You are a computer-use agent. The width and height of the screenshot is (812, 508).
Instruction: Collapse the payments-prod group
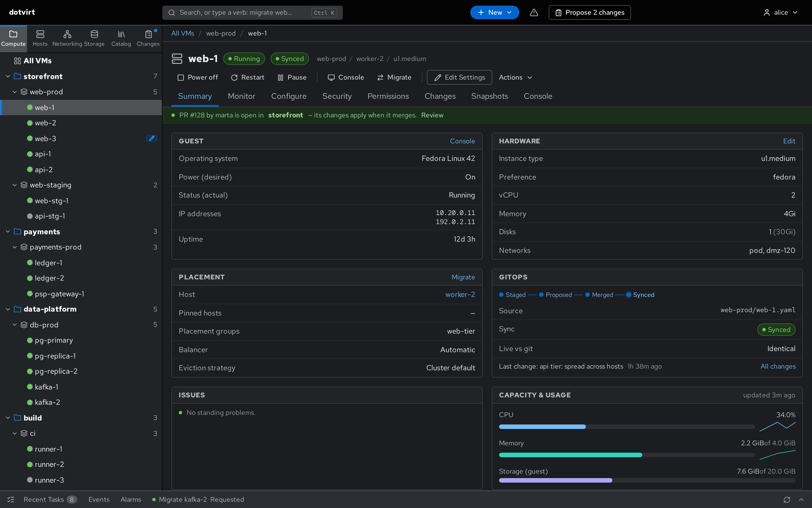click(14, 247)
